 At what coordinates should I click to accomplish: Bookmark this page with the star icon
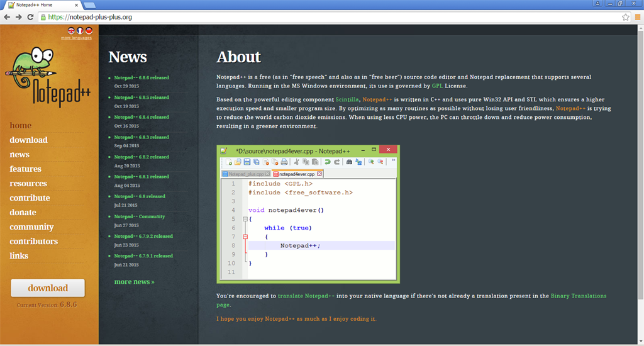pos(626,17)
